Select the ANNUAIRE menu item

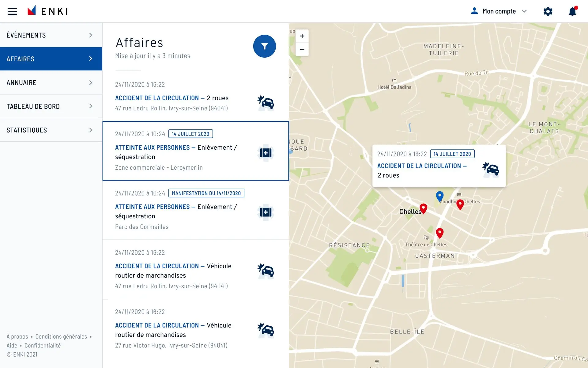tap(51, 82)
